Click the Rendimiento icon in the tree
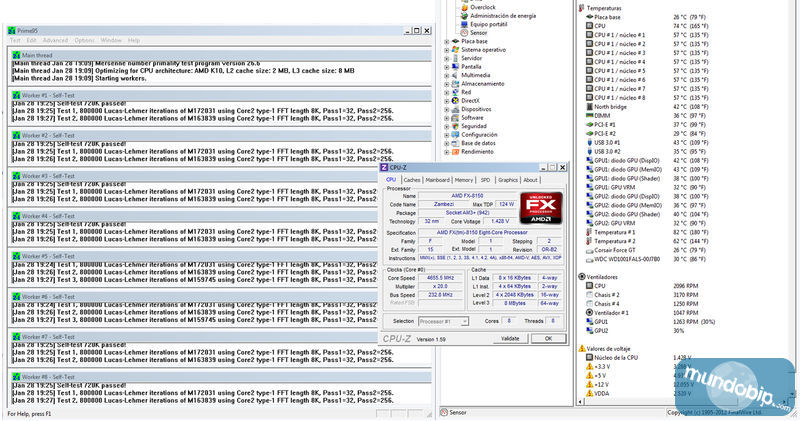The height and width of the screenshot is (421, 800). point(455,152)
